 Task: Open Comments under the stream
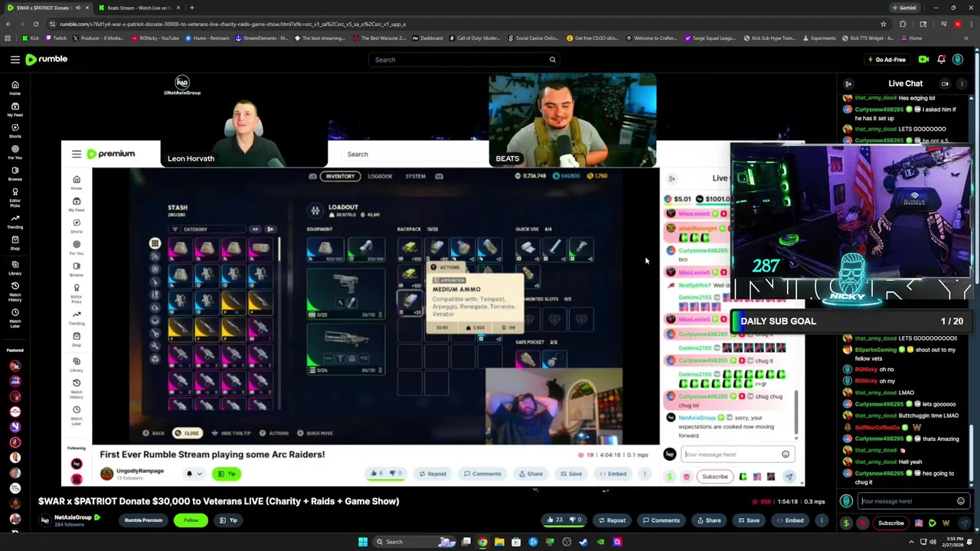point(661,520)
